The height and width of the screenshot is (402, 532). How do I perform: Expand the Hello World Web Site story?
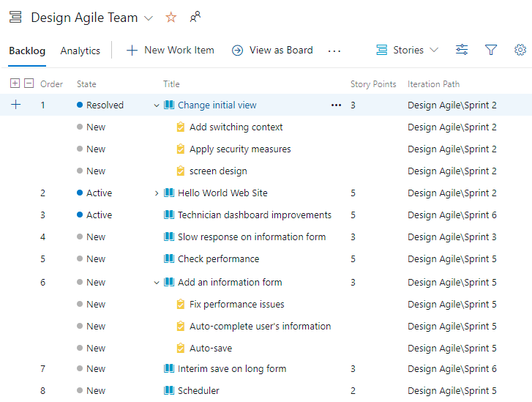click(x=157, y=193)
